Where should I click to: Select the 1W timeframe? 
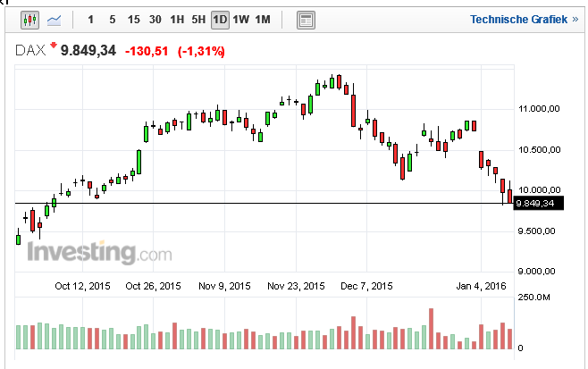pyautogui.click(x=240, y=20)
